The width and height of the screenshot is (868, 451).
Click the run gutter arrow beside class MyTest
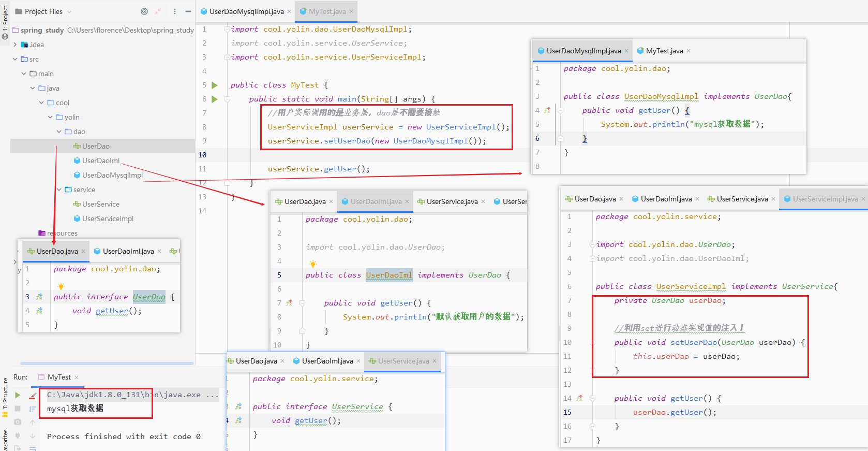coord(215,85)
